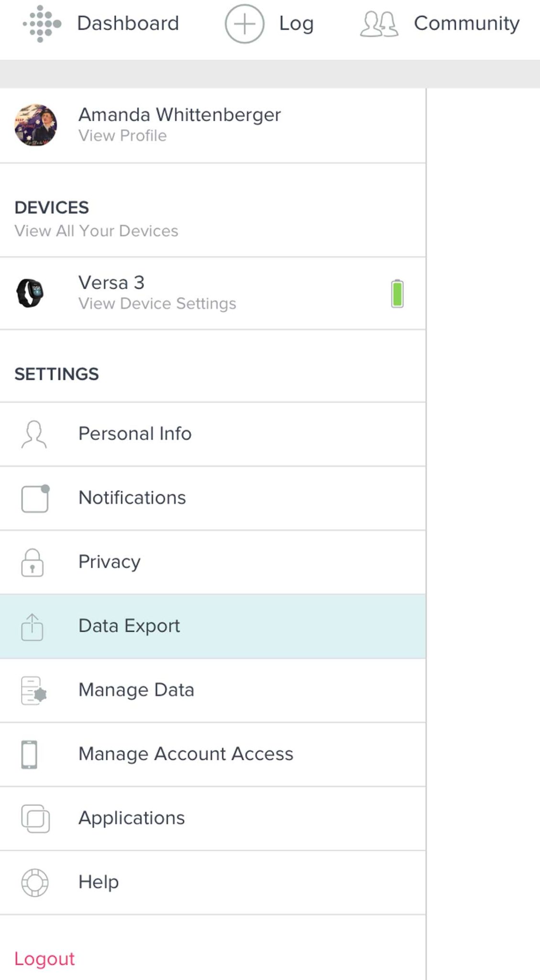Click View All Your Devices
The image size is (540, 980).
97,231
